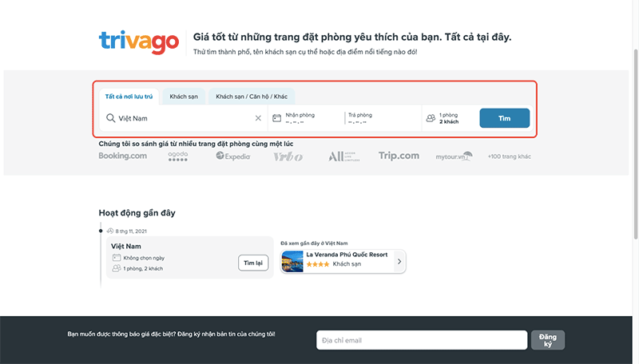Screen dimensions: 639x364
Task: Click chevron arrow on La Veranda card
Action: pos(399,261)
